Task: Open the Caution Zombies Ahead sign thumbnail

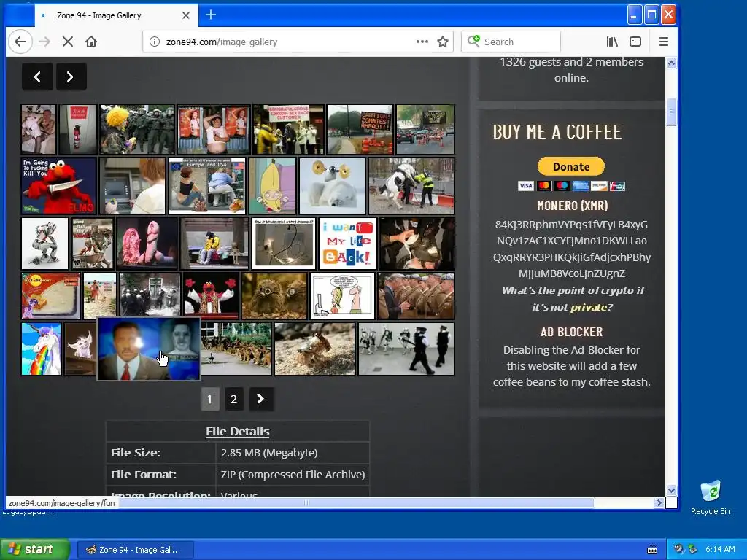Action: coord(360,130)
